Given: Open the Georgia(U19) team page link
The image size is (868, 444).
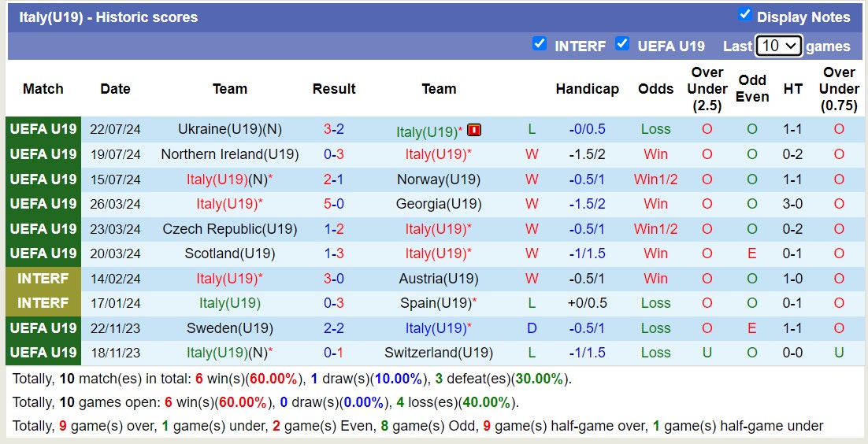Looking at the screenshot, I should pyautogui.click(x=439, y=204).
